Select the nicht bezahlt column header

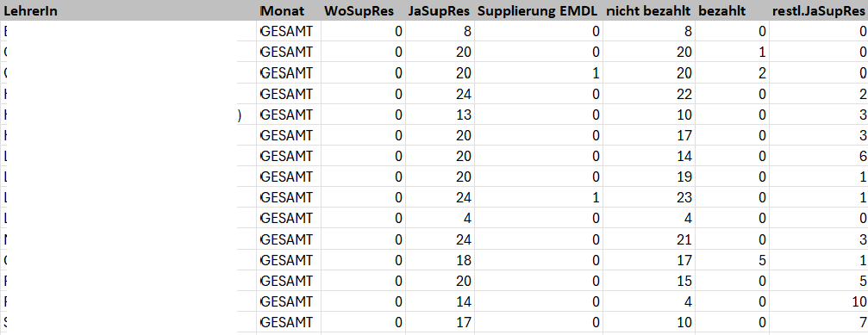[x=649, y=10]
